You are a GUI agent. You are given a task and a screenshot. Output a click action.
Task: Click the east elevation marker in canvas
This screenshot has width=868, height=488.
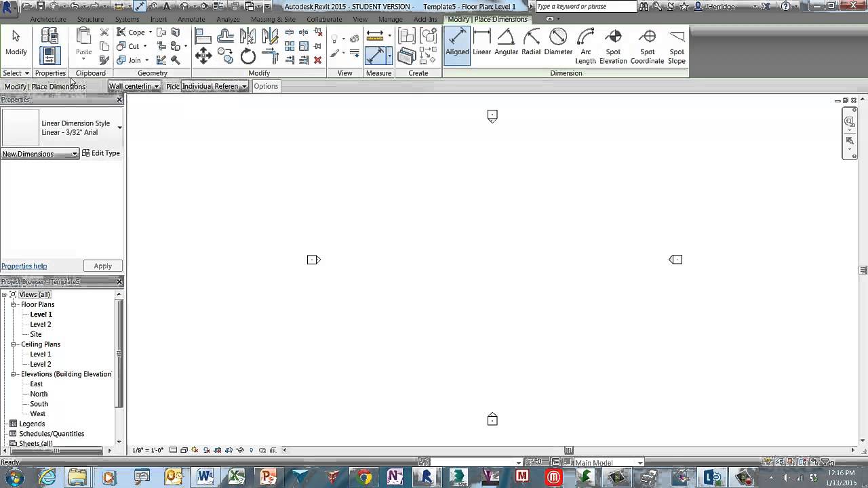click(675, 260)
